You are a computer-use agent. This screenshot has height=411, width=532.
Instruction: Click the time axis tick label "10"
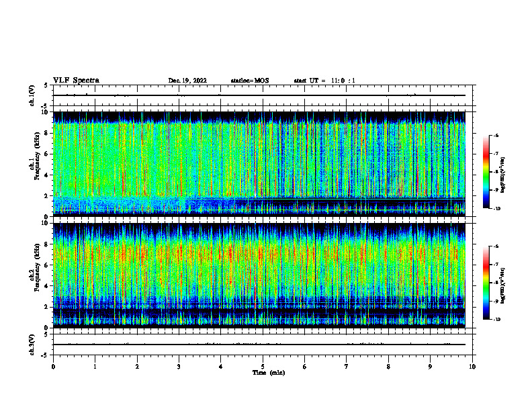[472, 367]
